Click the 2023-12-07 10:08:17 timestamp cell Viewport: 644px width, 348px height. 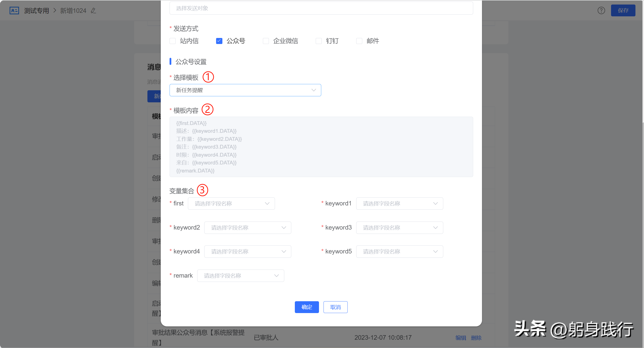(x=383, y=337)
